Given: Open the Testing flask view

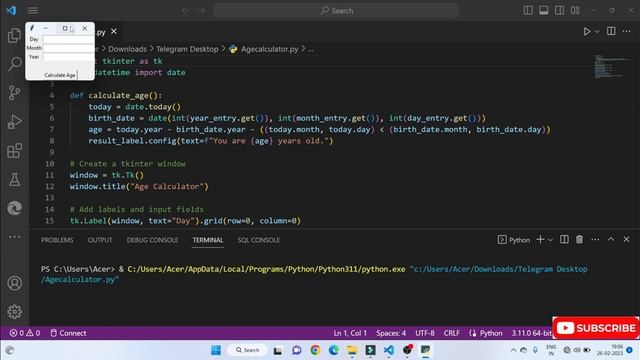Looking at the screenshot, I should (14, 180).
